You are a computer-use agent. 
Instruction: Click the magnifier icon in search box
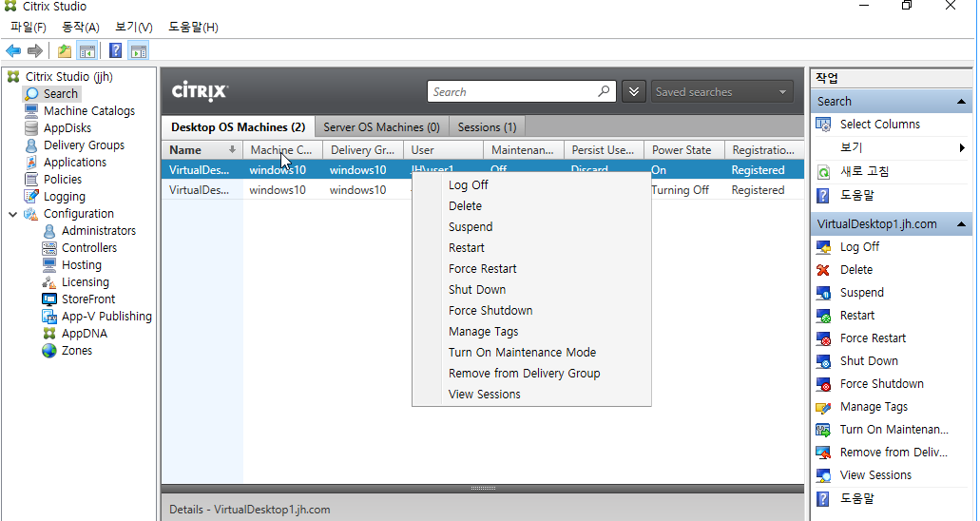coord(604,92)
